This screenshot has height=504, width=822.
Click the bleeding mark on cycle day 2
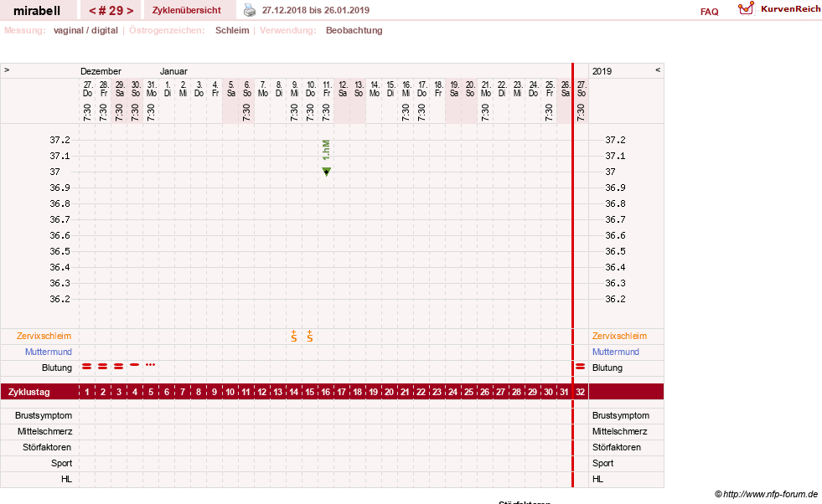(x=103, y=366)
